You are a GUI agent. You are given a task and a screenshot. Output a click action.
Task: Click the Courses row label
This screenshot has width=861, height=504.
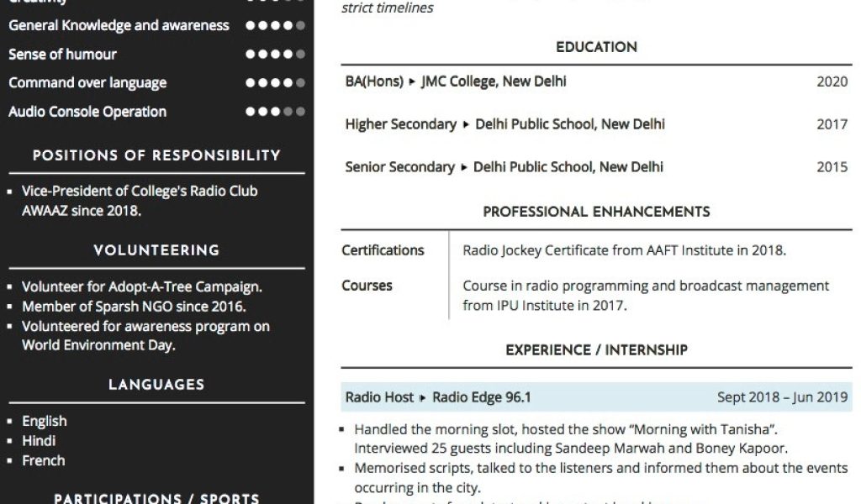tap(367, 286)
